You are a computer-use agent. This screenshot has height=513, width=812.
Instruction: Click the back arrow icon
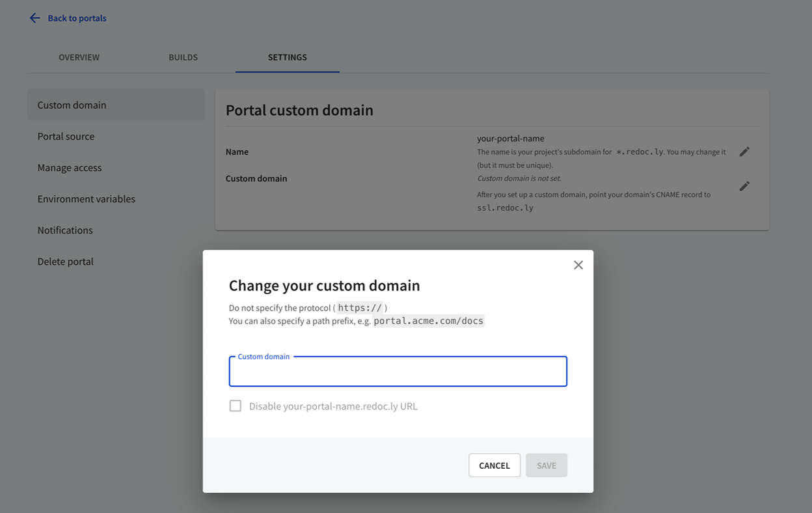pos(35,18)
